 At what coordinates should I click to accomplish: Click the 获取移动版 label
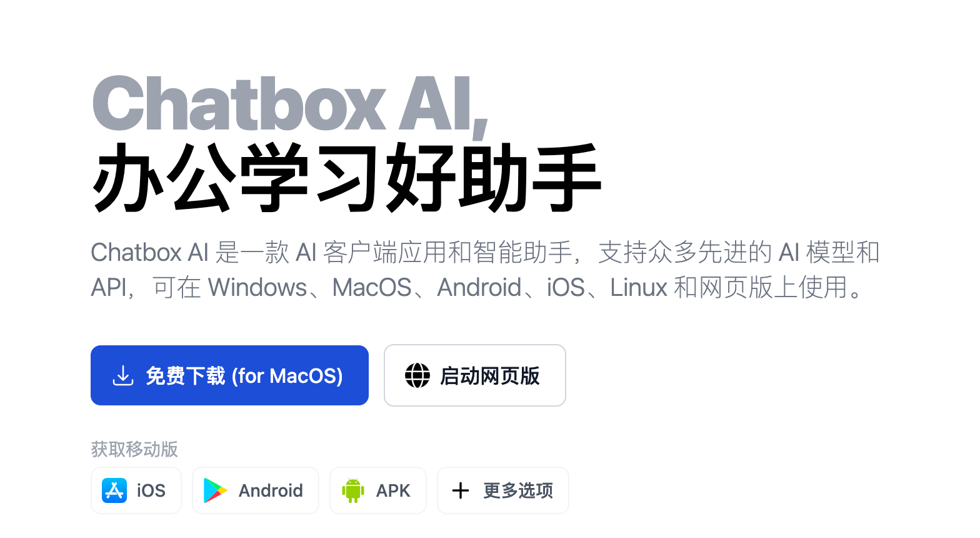[134, 449]
